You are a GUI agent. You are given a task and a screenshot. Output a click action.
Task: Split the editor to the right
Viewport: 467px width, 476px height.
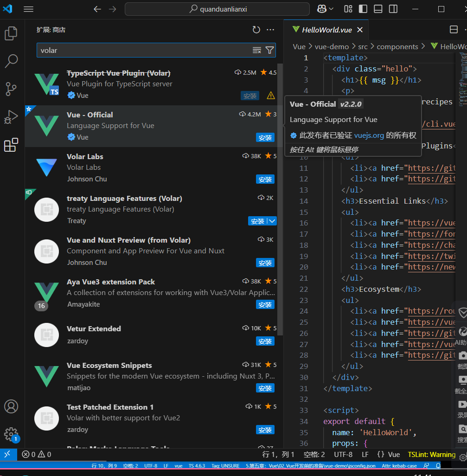[x=454, y=29]
